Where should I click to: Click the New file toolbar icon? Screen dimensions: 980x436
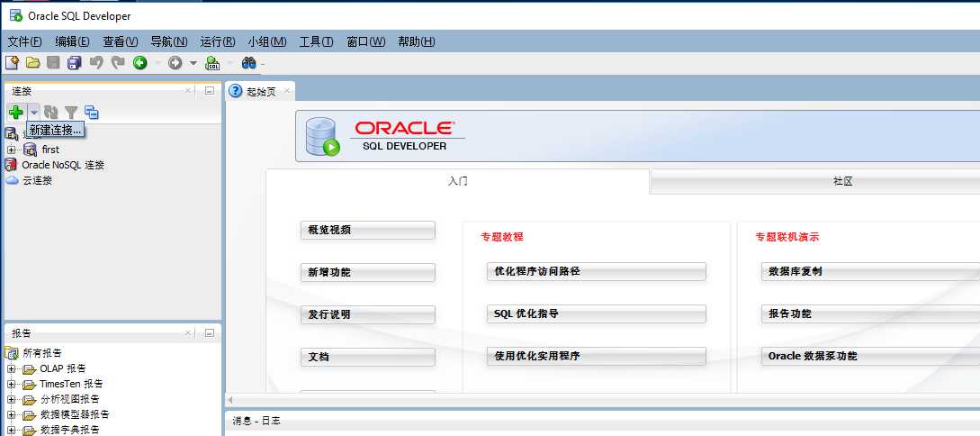coord(13,62)
